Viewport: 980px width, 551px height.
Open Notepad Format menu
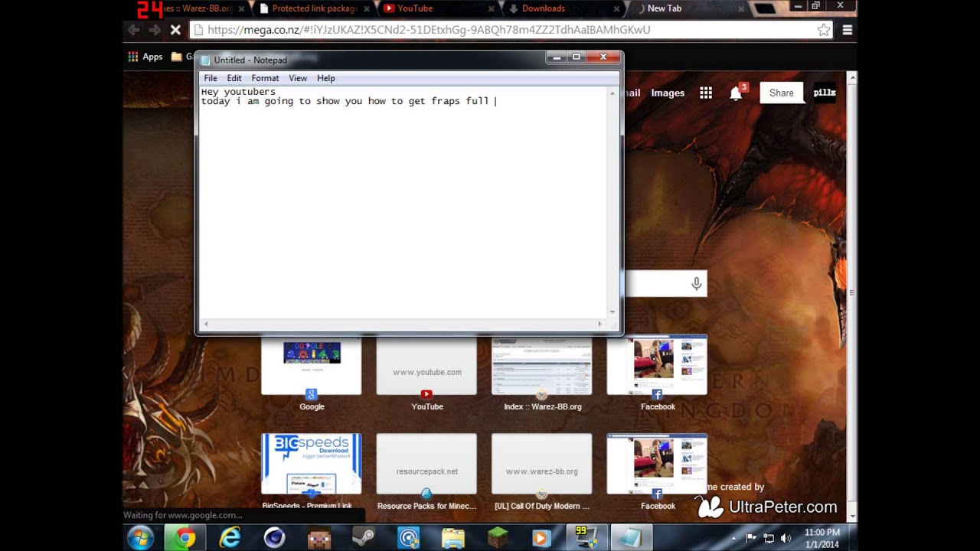[265, 78]
